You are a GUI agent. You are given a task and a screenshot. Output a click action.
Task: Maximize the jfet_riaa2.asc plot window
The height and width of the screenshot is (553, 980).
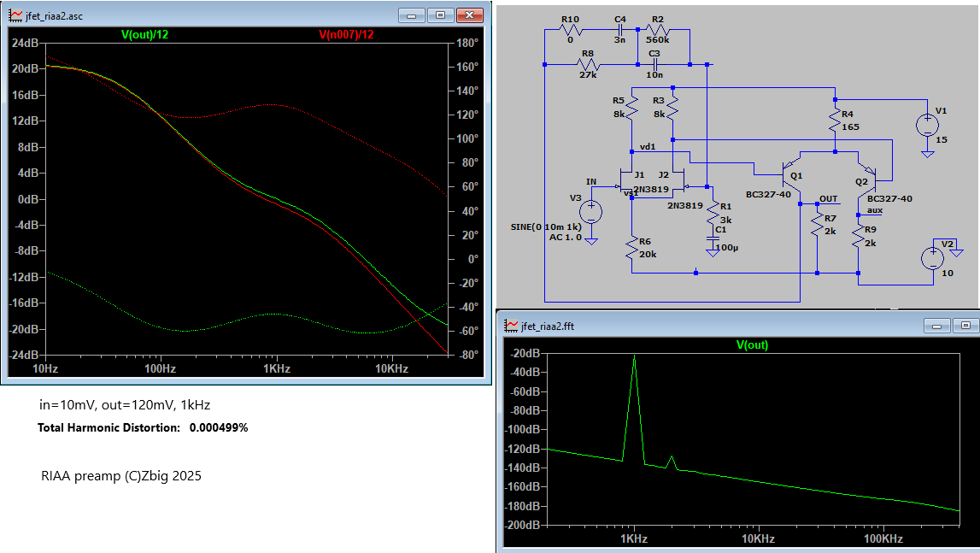(x=440, y=15)
